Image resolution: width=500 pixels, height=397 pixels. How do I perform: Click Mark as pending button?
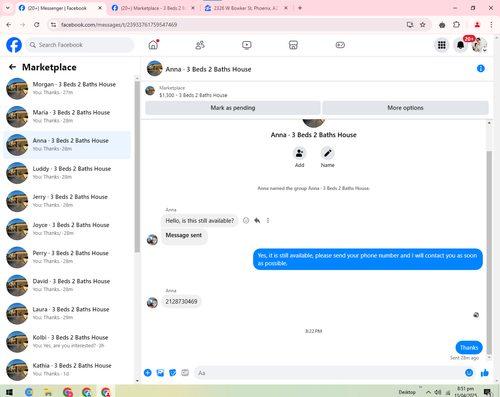click(233, 108)
